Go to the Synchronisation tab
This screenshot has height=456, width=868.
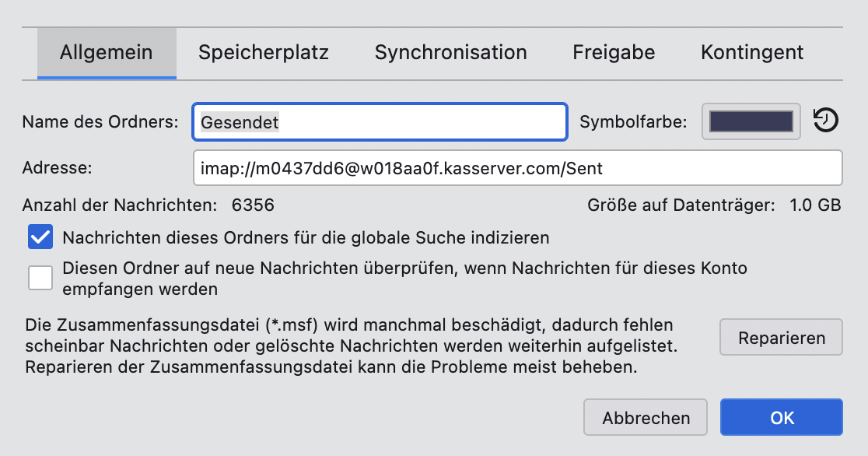[451, 53]
